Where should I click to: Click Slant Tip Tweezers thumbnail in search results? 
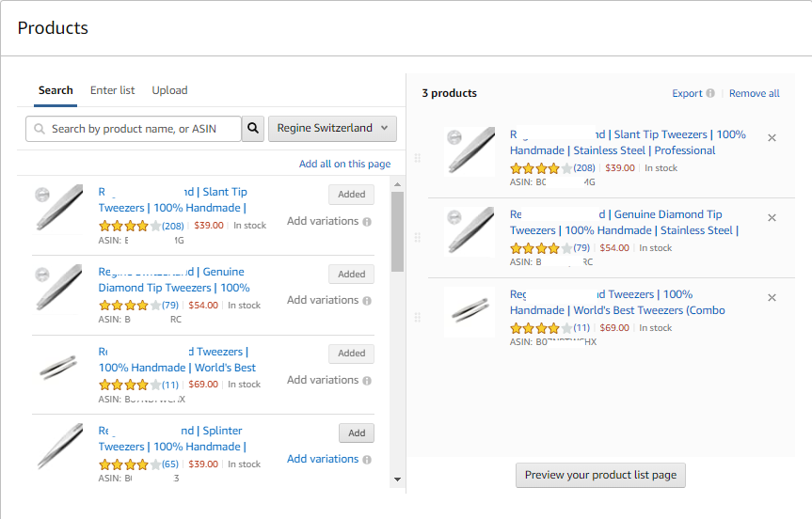(58, 208)
